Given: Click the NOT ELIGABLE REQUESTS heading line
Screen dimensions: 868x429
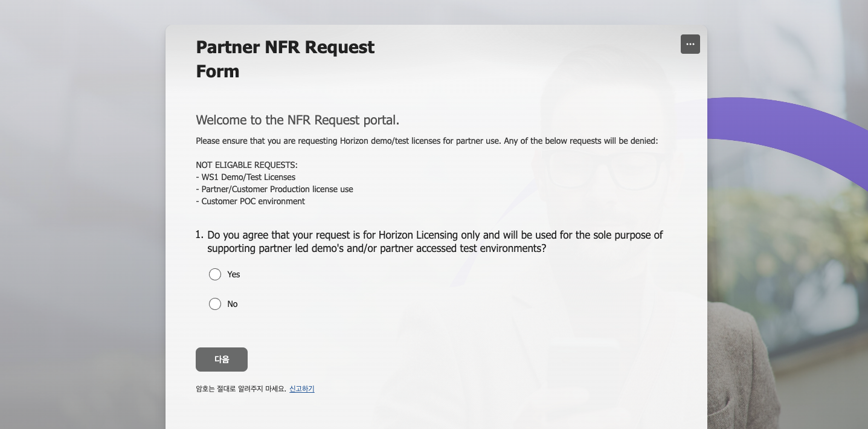Looking at the screenshot, I should [x=246, y=165].
